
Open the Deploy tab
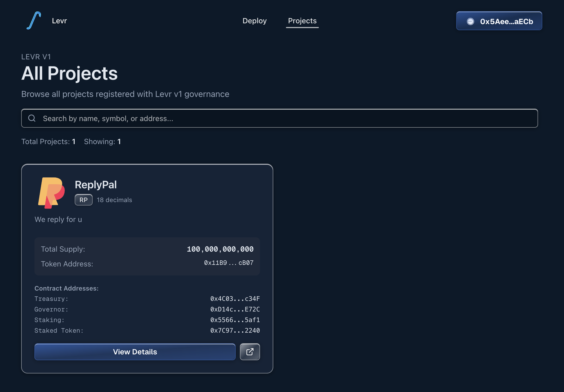(254, 21)
